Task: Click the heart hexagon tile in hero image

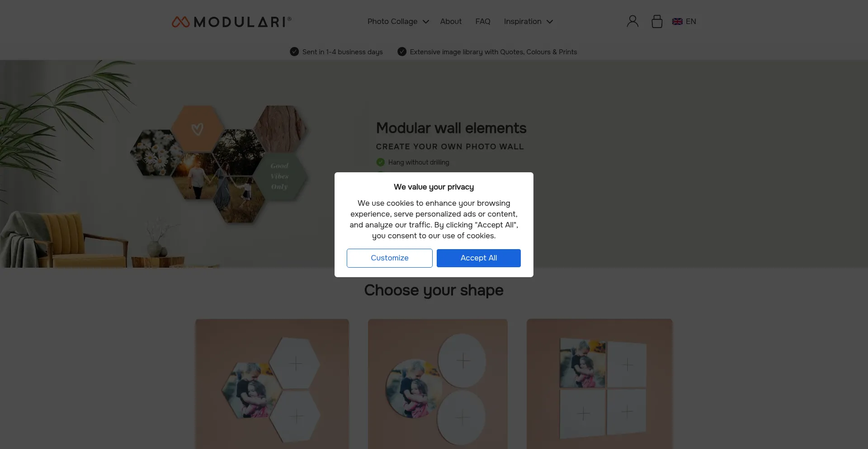Action: click(x=197, y=129)
